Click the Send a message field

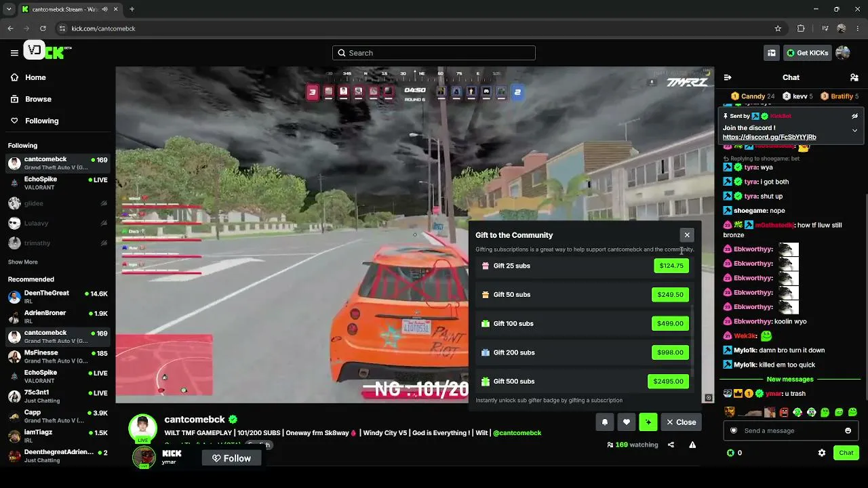[x=791, y=430]
